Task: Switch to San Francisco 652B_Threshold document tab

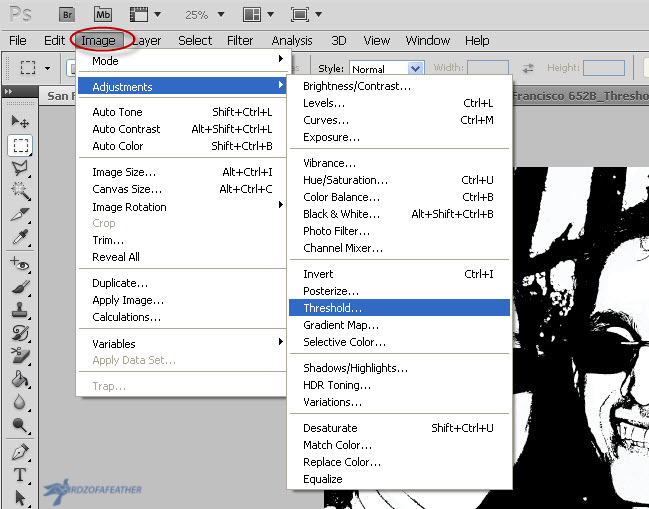Action: 580,96
